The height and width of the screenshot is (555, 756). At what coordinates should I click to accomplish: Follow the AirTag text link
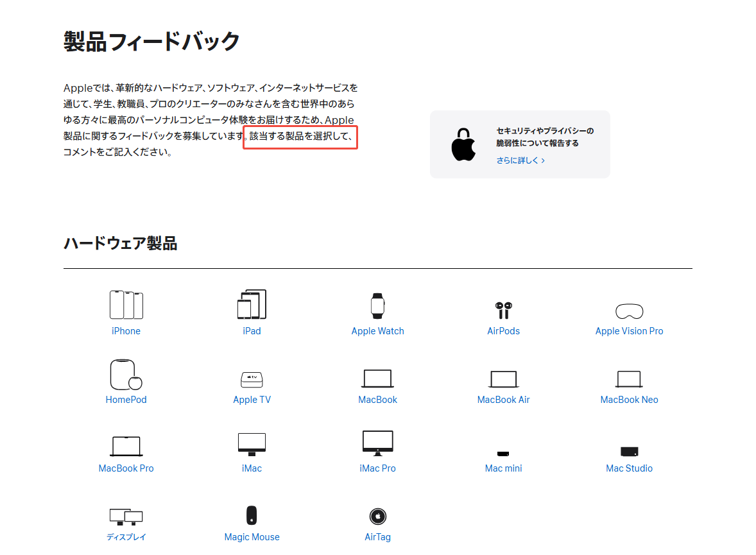click(x=377, y=537)
